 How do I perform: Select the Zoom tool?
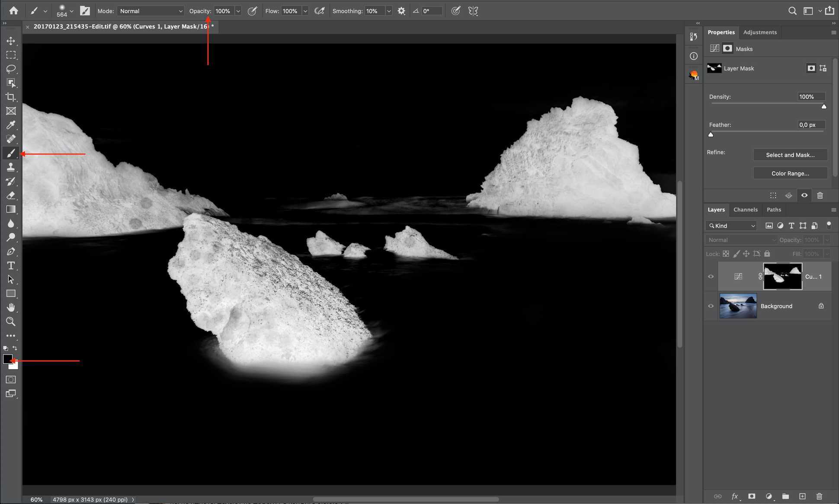pyautogui.click(x=11, y=322)
